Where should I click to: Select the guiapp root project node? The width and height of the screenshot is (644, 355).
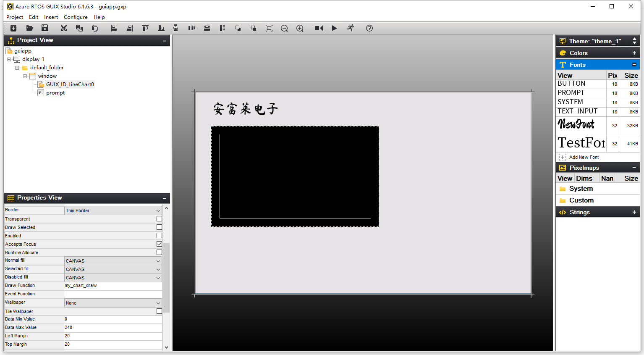coord(23,51)
